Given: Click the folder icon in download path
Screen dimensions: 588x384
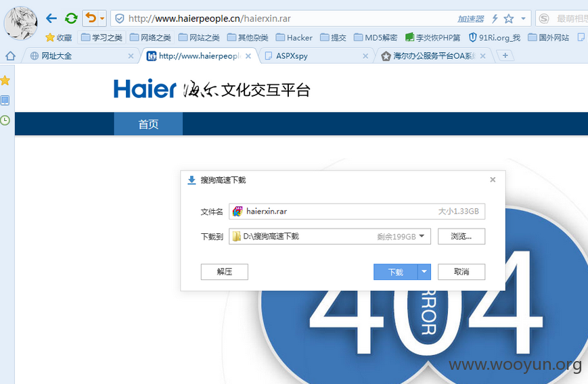Looking at the screenshot, I should click(237, 237).
